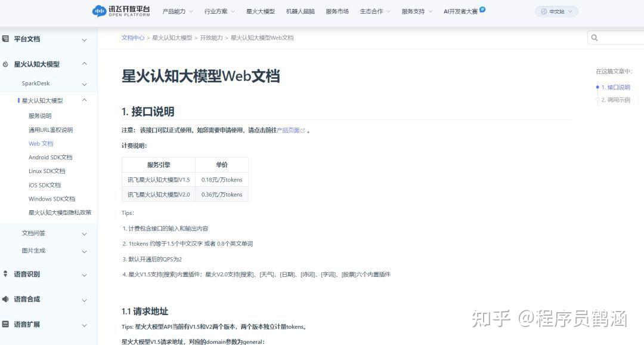Click the 服务引擎 table header
The height and width of the screenshot is (345, 644).
point(159,165)
